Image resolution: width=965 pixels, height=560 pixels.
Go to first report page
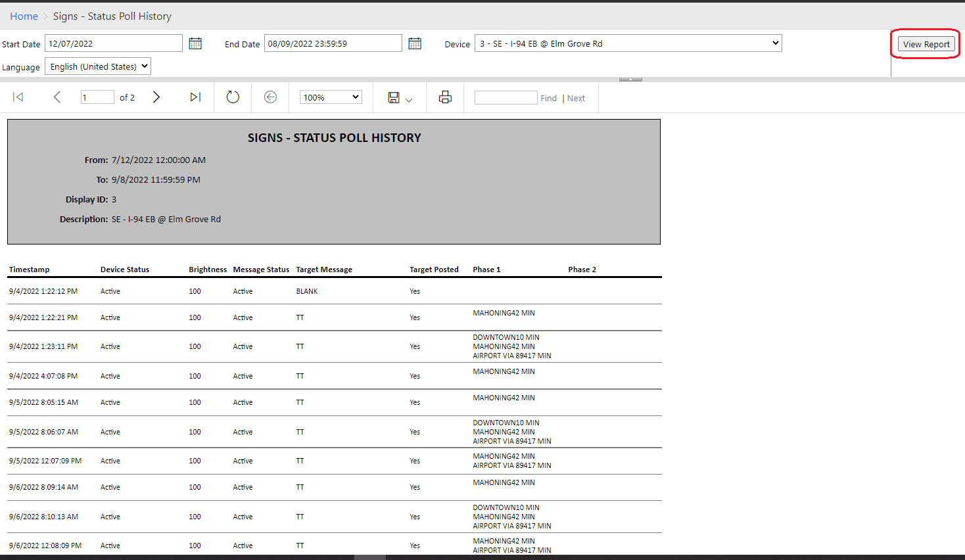(18, 97)
